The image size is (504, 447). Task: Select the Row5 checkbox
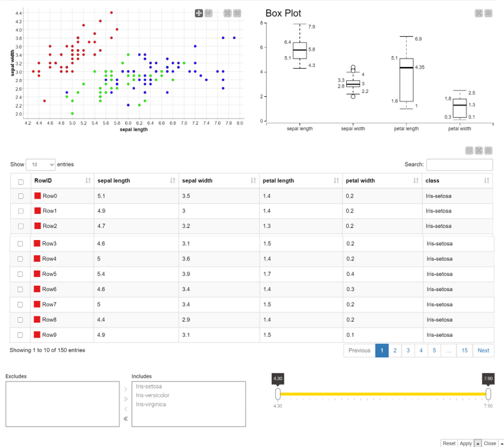coord(20,274)
